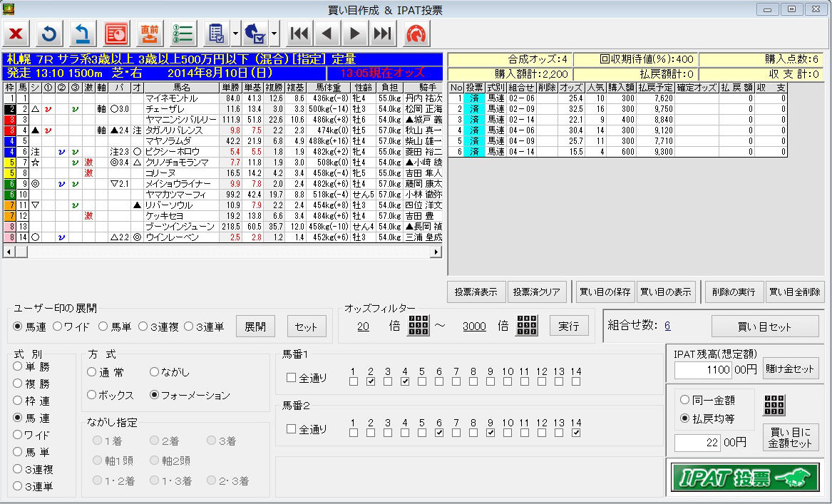Uncheck horse 6 in 馬番2
The width and height of the screenshot is (832, 504).
pos(439,433)
